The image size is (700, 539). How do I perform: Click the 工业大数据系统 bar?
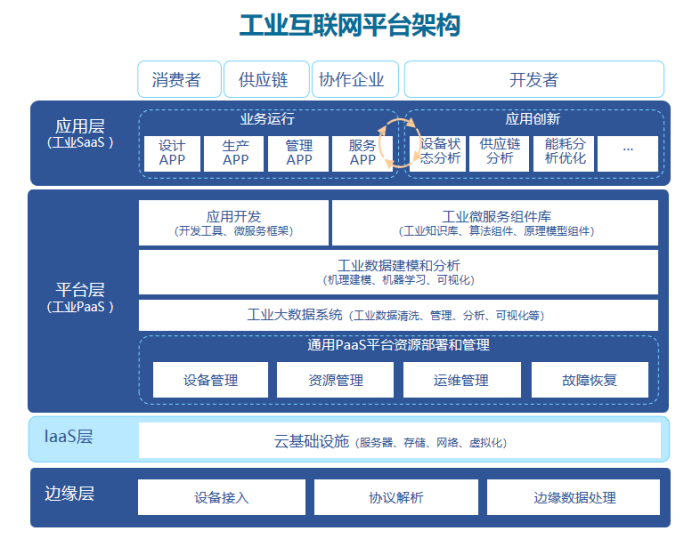pos(398,315)
